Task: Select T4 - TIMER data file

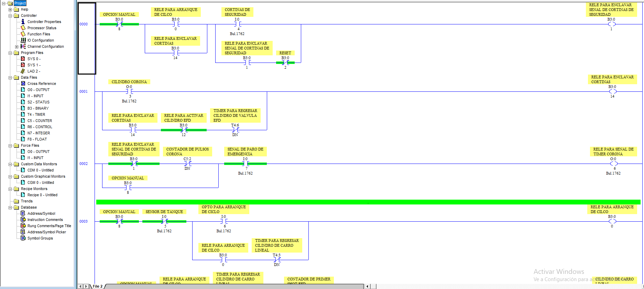Action: (36, 114)
